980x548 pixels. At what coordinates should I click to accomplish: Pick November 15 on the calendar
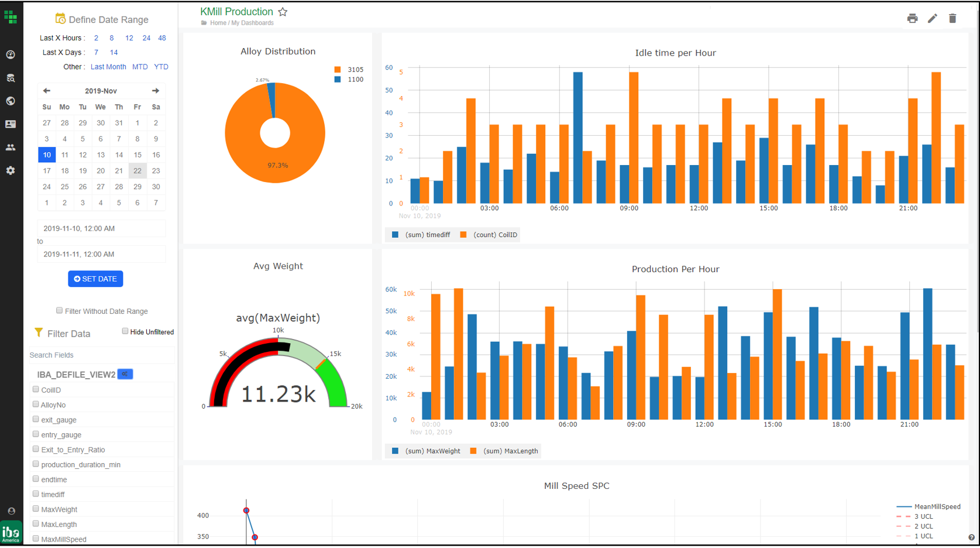pos(137,155)
